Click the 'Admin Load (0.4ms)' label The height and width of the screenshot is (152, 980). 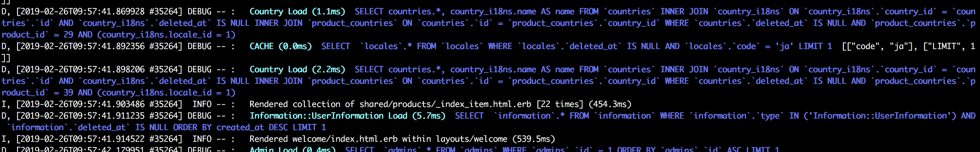coord(292,149)
